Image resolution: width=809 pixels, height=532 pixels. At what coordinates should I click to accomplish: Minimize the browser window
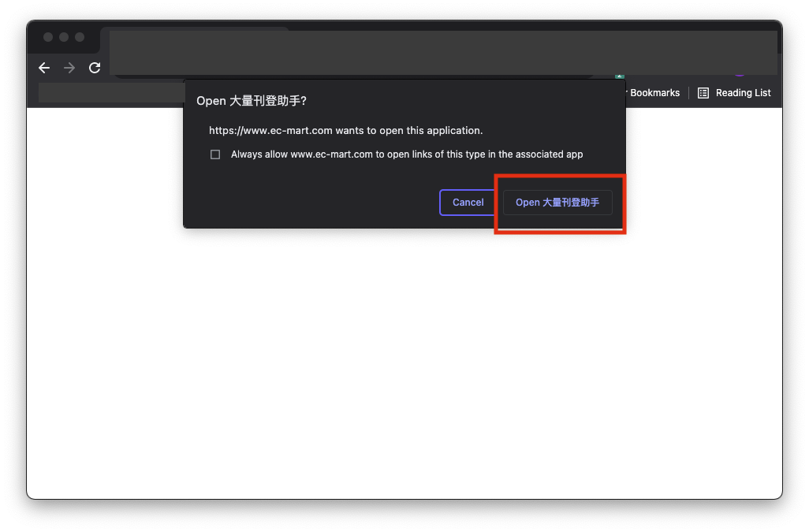pyautogui.click(x=64, y=37)
